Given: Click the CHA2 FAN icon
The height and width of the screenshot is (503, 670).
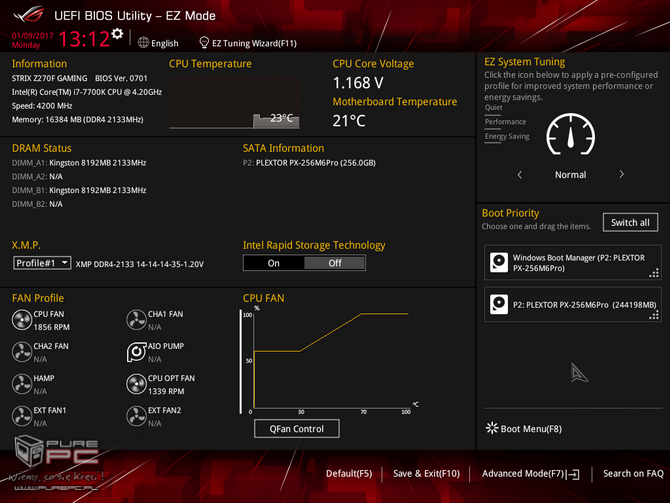Looking at the screenshot, I should point(22,352).
